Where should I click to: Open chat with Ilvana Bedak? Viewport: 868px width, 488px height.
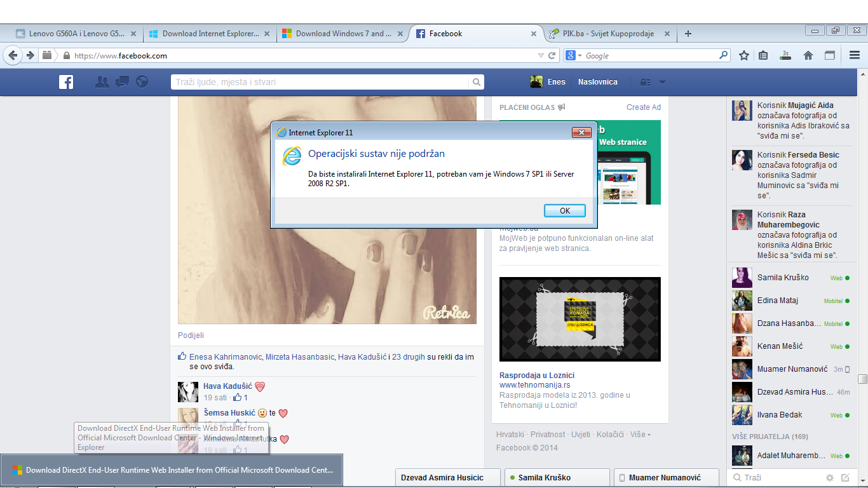pos(790,415)
